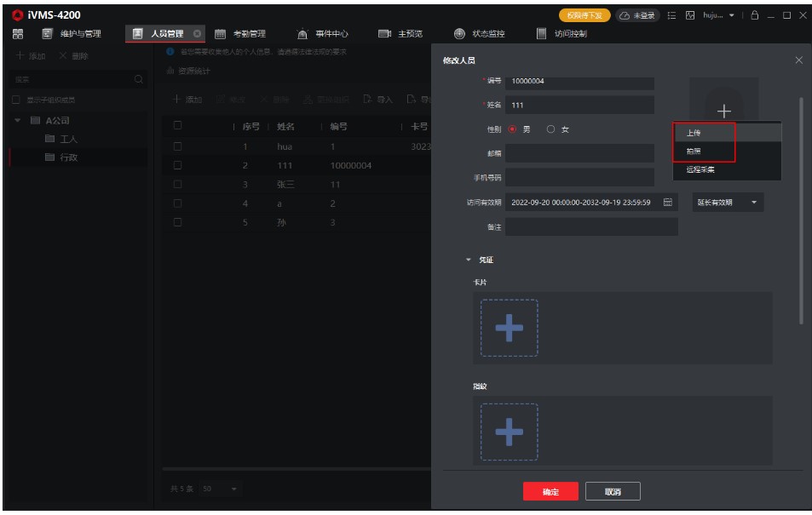The image size is (812, 515).
Task: Check the checkbox for row 111
Action: tap(177, 165)
